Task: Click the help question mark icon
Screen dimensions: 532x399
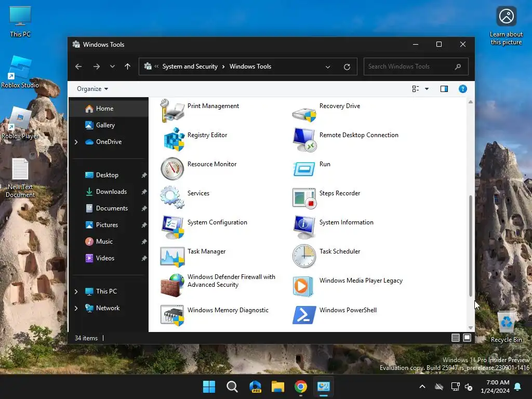Action: [x=463, y=89]
